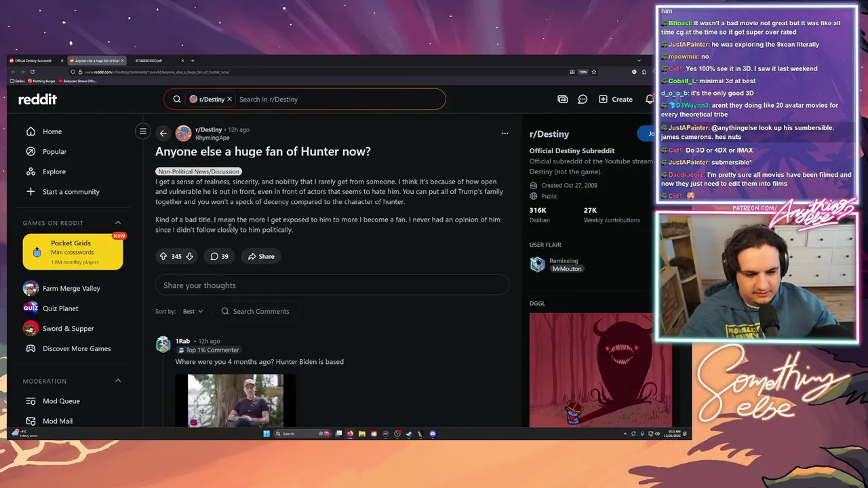Focus the Search in r/Destiny field
The image size is (868, 488).
(x=339, y=99)
